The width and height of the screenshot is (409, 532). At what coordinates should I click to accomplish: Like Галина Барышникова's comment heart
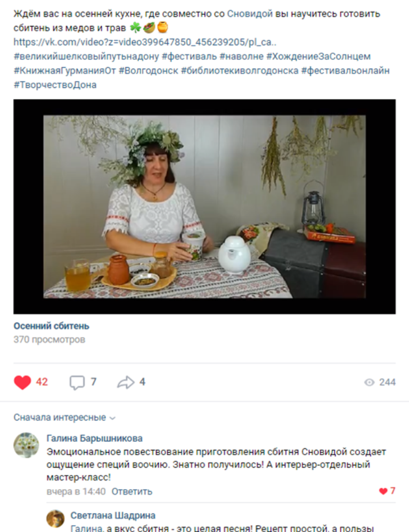click(383, 491)
